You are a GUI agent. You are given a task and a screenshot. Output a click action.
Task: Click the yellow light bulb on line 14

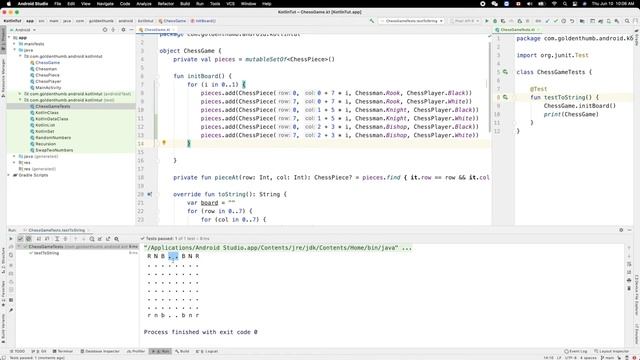[x=164, y=143]
